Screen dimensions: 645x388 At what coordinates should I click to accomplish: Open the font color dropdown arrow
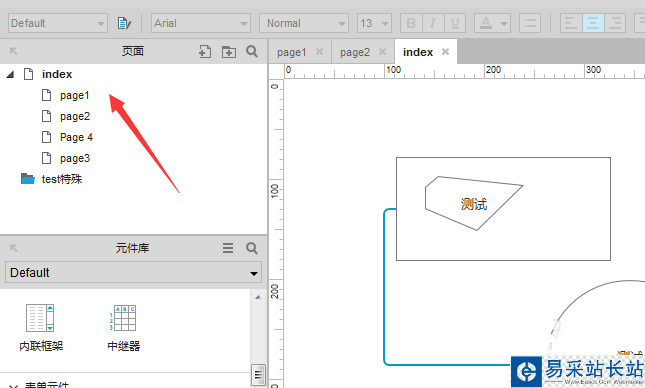[x=504, y=23]
